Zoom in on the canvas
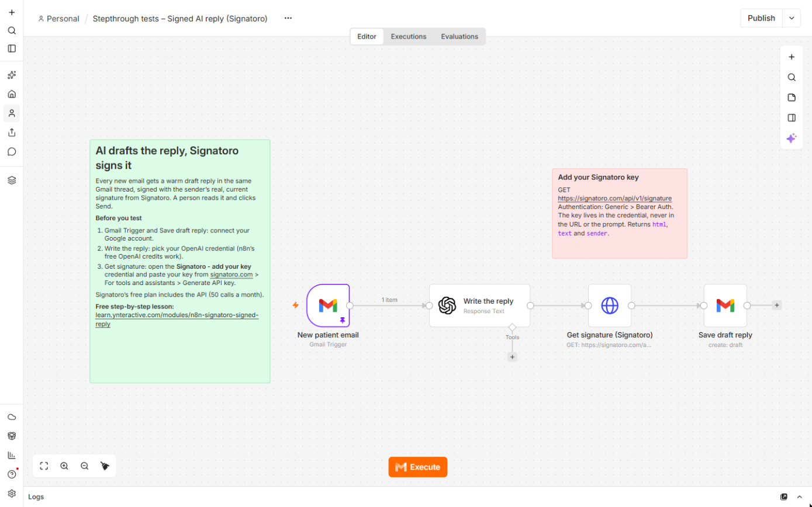This screenshot has width=812, height=507. coord(64,466)
